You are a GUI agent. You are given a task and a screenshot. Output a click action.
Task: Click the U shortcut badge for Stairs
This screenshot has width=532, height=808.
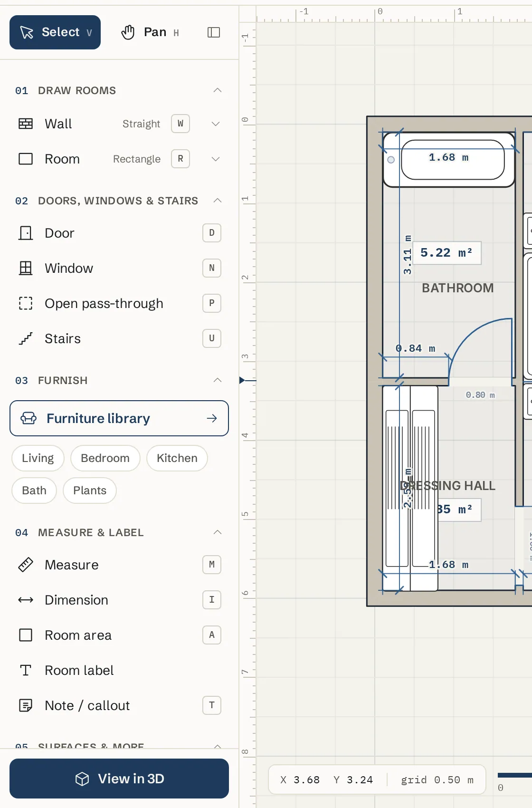coord(212,338)
